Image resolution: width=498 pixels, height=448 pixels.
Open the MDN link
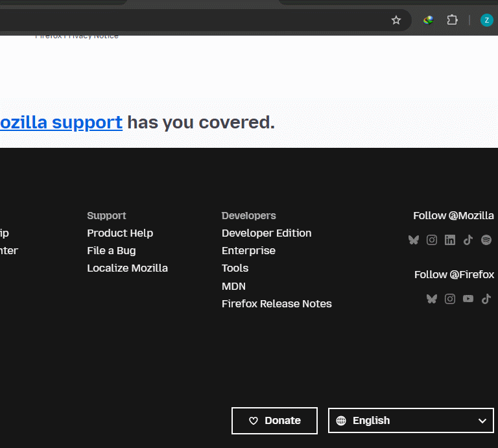point(233,286)
